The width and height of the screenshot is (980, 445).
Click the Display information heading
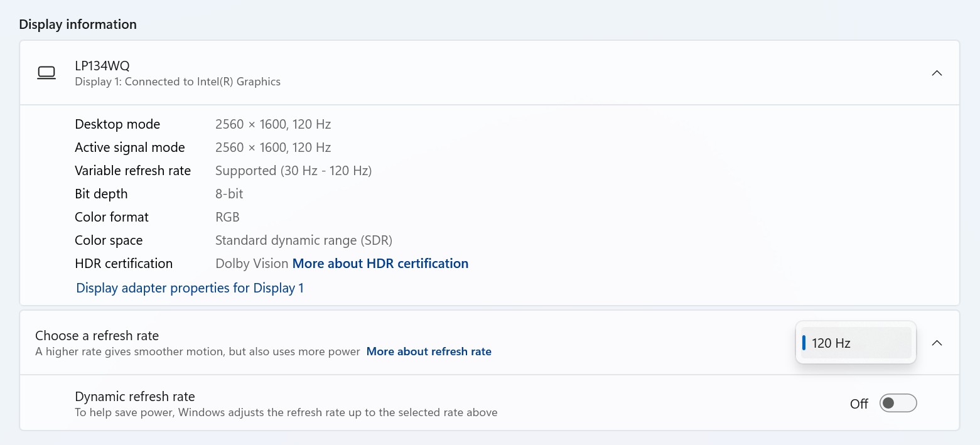pyautogui.click(x=78, y=24)
